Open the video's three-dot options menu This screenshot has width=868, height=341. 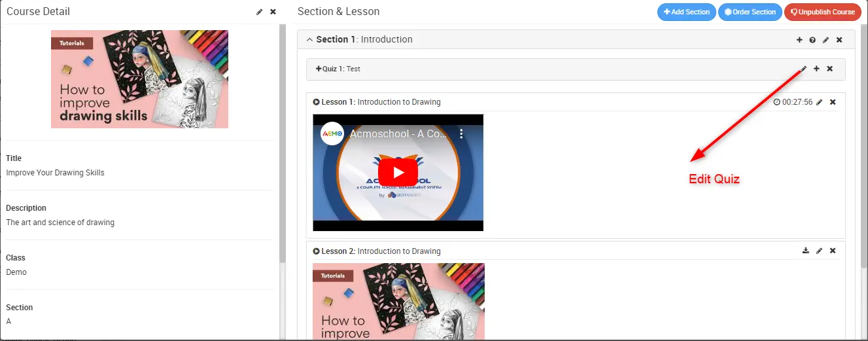[x=461, y=134]
